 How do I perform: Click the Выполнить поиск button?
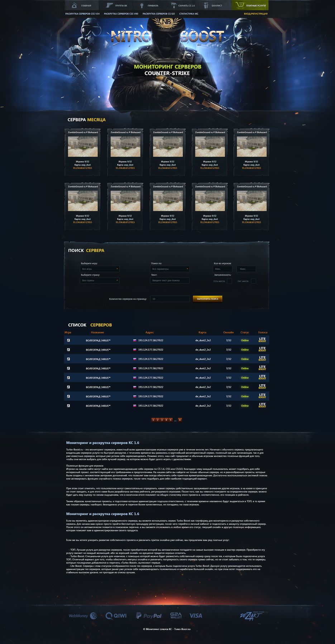tap(207, 299)
